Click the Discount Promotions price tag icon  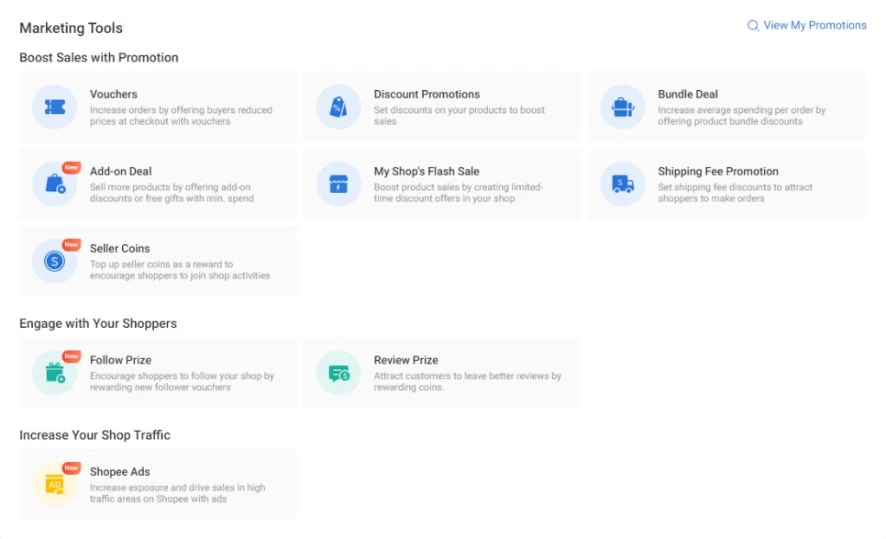pyautogui.click(x=338, y=107)
